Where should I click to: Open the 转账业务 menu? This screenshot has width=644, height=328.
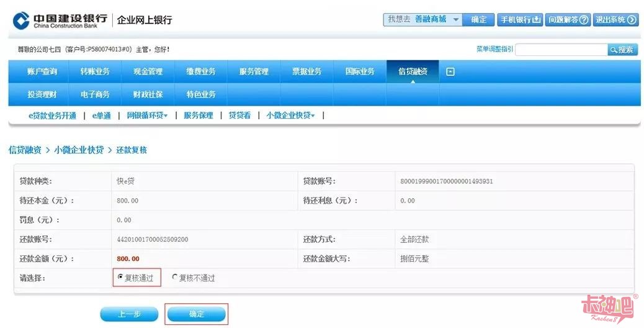pyautogui.click(x=95, y=71)
